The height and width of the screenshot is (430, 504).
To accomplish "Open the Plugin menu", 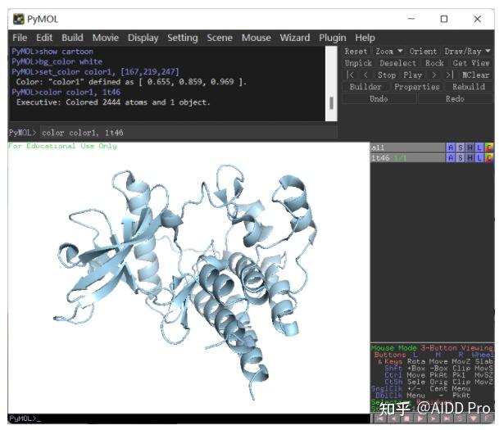I will [333, 38].
